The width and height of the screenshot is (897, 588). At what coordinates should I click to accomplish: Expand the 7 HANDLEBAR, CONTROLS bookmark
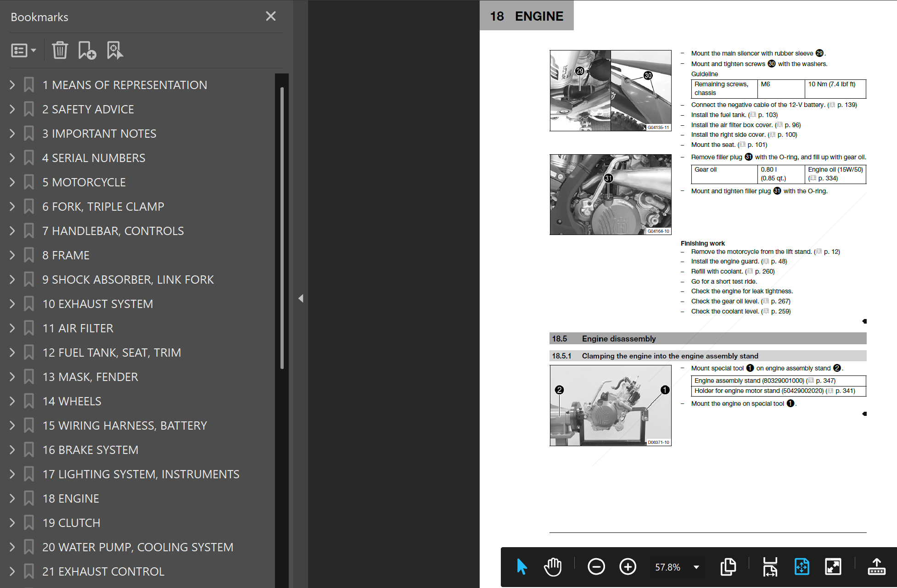(12, 231)
